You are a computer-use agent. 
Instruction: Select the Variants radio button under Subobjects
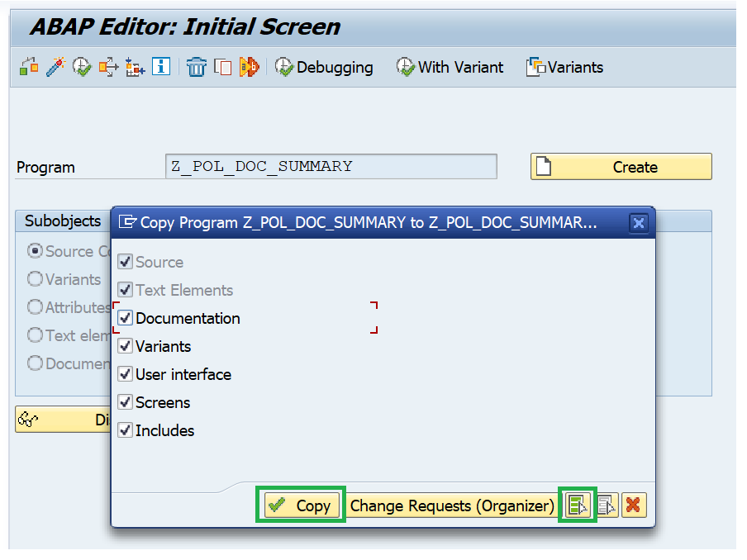click(35, 279)
